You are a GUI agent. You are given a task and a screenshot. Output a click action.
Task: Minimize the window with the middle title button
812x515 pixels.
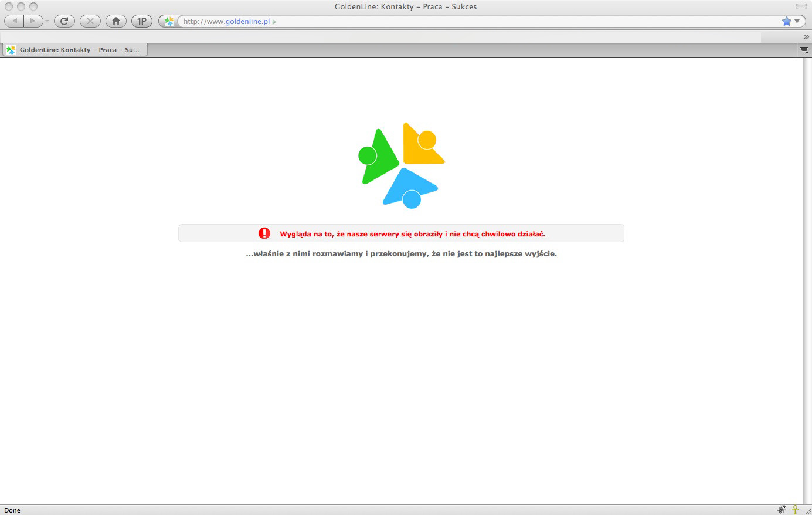pyautogui.click(x=21, y=6)
